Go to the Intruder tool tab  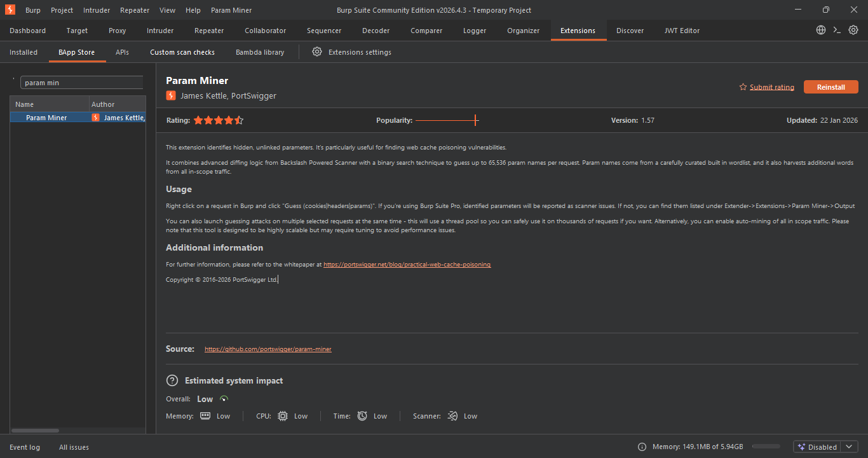pos(160,31)
